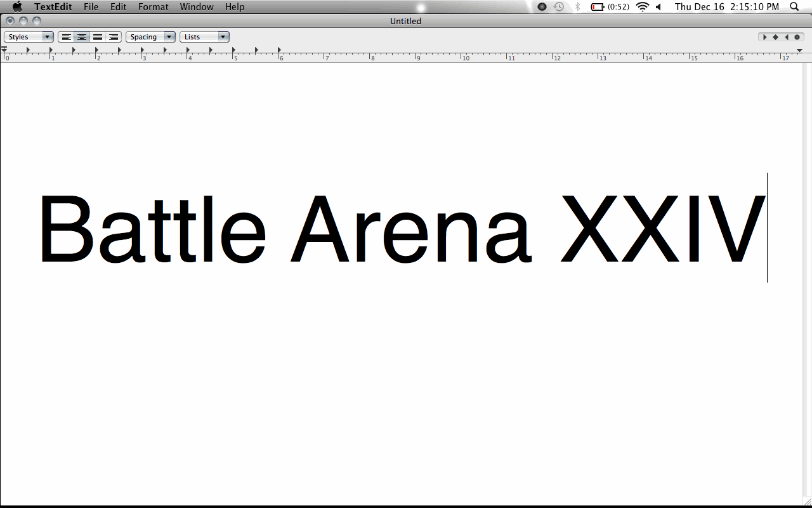Open the Lists dropdown
812x508 pixels.
point(204,37)
